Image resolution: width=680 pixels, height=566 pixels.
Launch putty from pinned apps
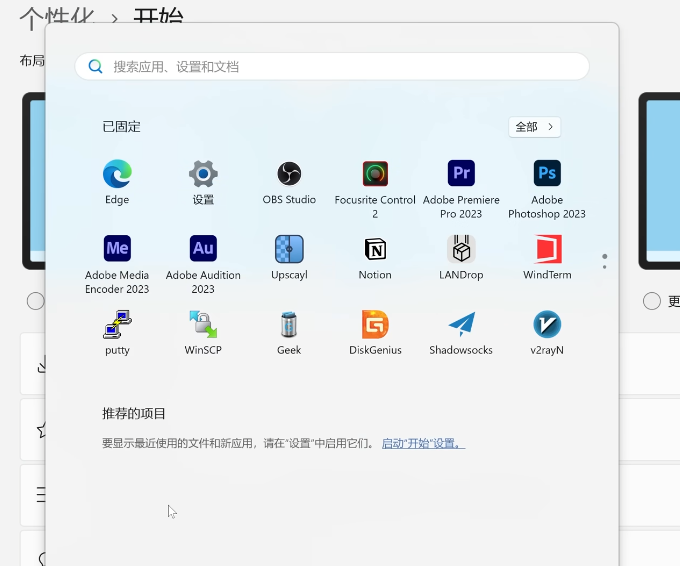(117, 324)
